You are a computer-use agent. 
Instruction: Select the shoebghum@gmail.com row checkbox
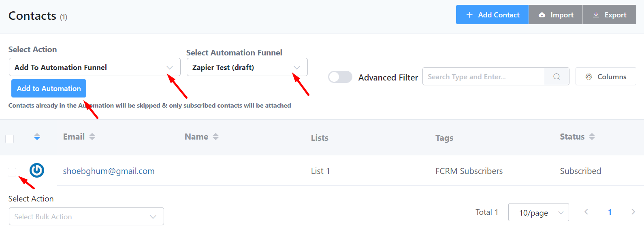point(12,172)
